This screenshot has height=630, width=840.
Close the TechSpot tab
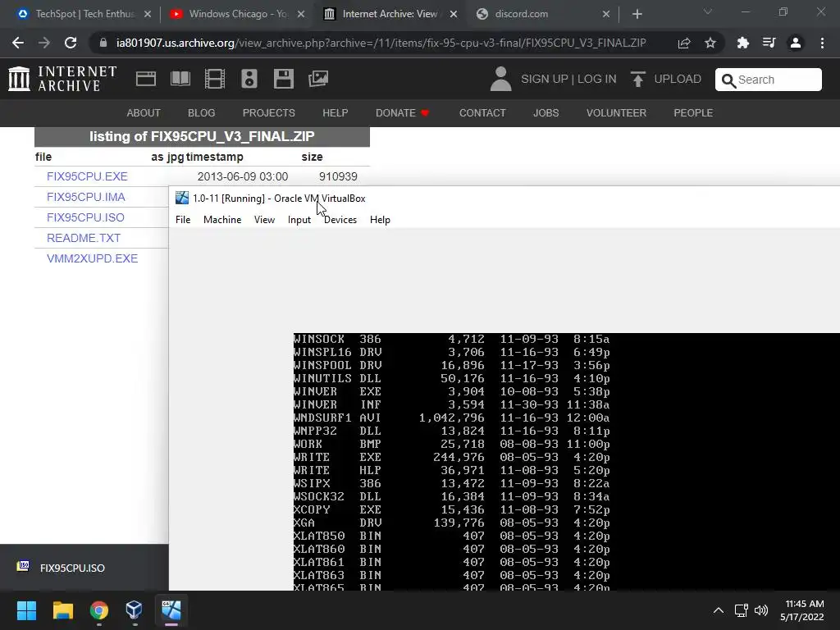148,14
